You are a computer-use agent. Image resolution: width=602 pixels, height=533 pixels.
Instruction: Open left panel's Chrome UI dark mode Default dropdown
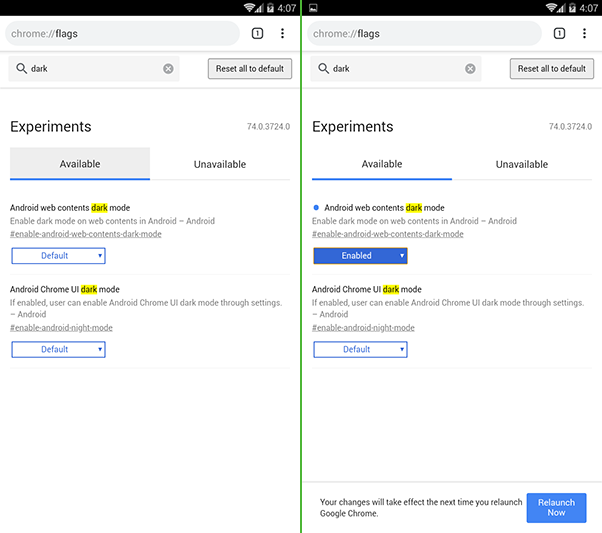coord(58,350)
